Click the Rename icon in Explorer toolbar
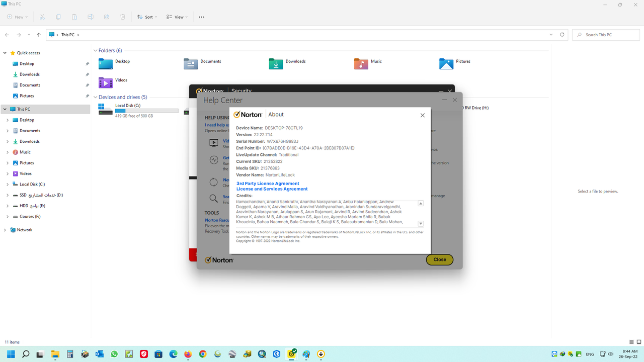Viewport: 644px width, 362px height. [91, 17]
